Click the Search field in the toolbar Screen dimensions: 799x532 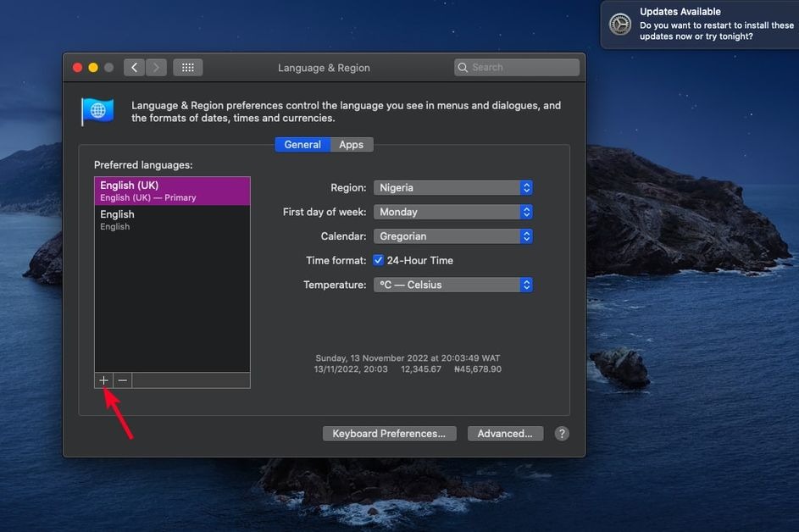[517, 68]
